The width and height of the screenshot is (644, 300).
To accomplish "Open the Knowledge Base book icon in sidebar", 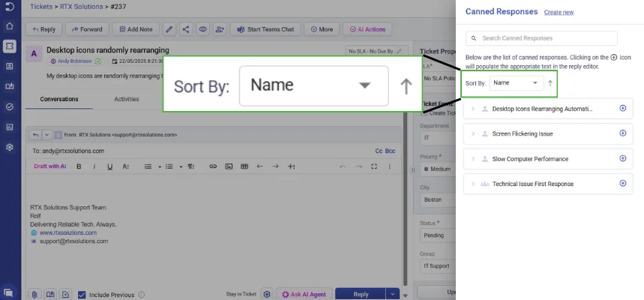I will click(10, 86).
